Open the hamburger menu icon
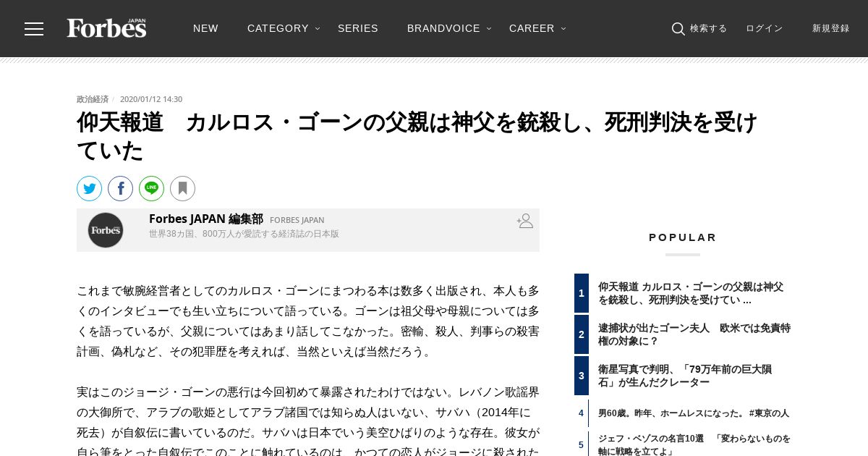This screenshot has width=868, height=456. point(34,29)
